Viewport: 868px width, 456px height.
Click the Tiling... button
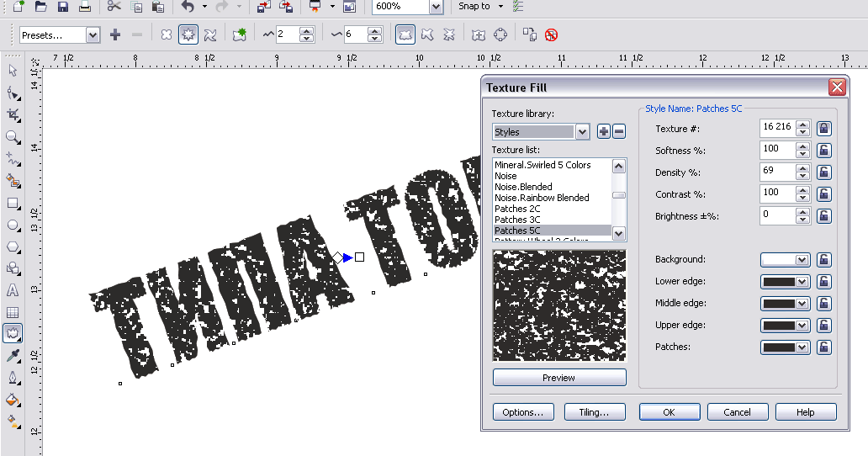pos(595,412)
